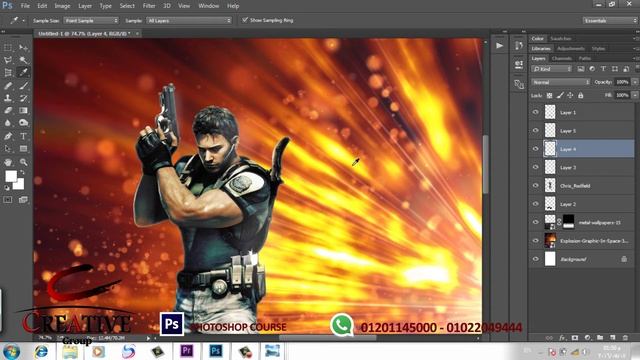
Task: Switch to the Swatches tab
Action: (x=561, y=38)
